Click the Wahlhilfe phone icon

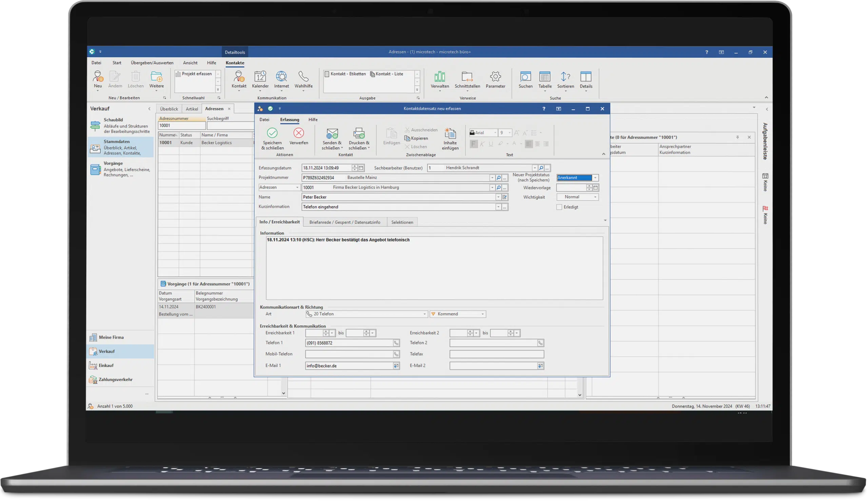(303, 77)
